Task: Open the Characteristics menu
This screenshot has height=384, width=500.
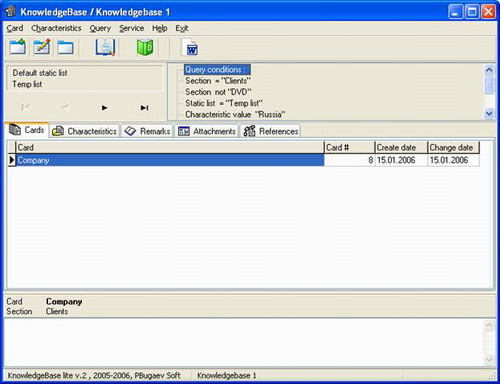Action: 56,28
